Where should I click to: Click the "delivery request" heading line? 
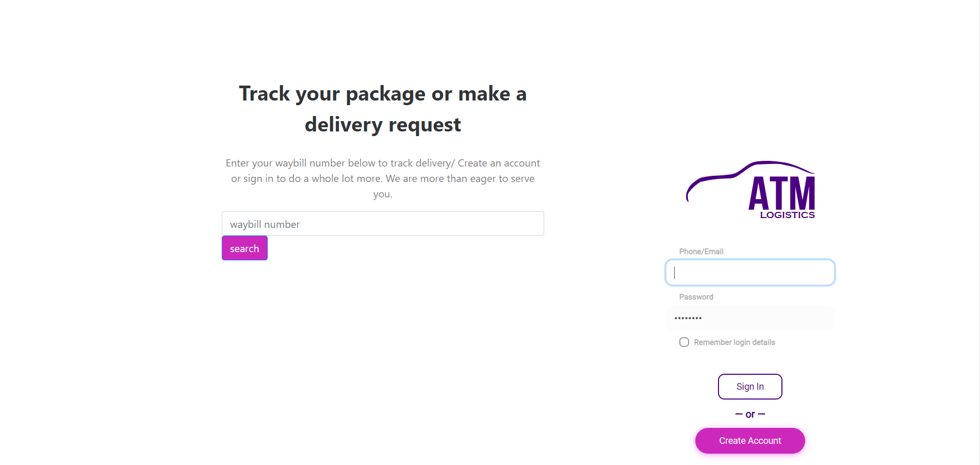click(383, 125)
